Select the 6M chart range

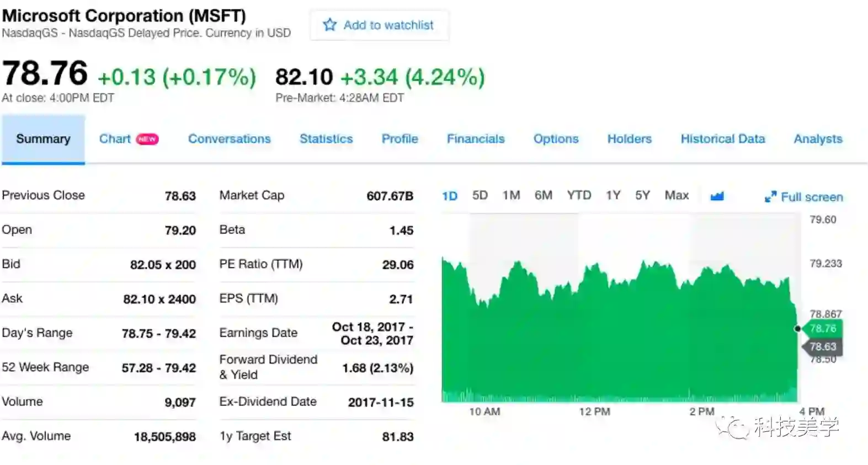point(543,195)
